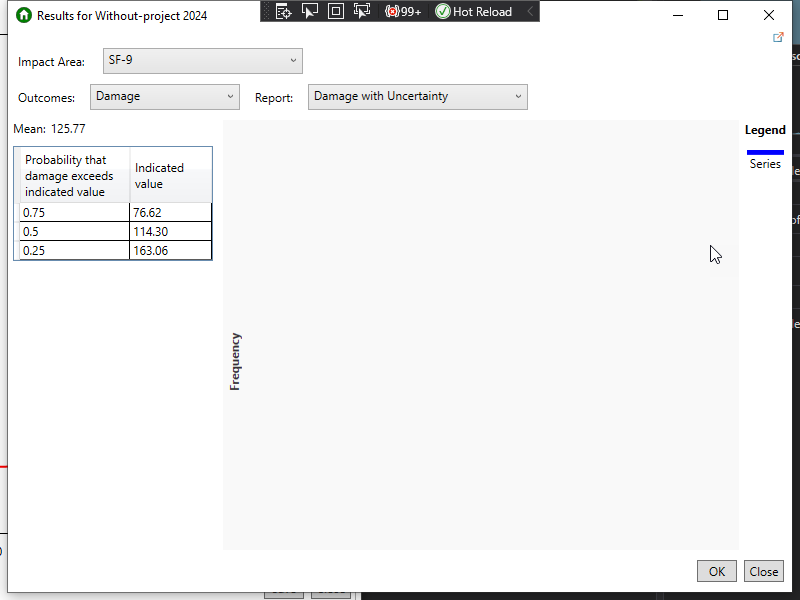The image size is (800, 600).
Task: Click the pop-out window icon below title bar
Action: (x=778, y=37)
